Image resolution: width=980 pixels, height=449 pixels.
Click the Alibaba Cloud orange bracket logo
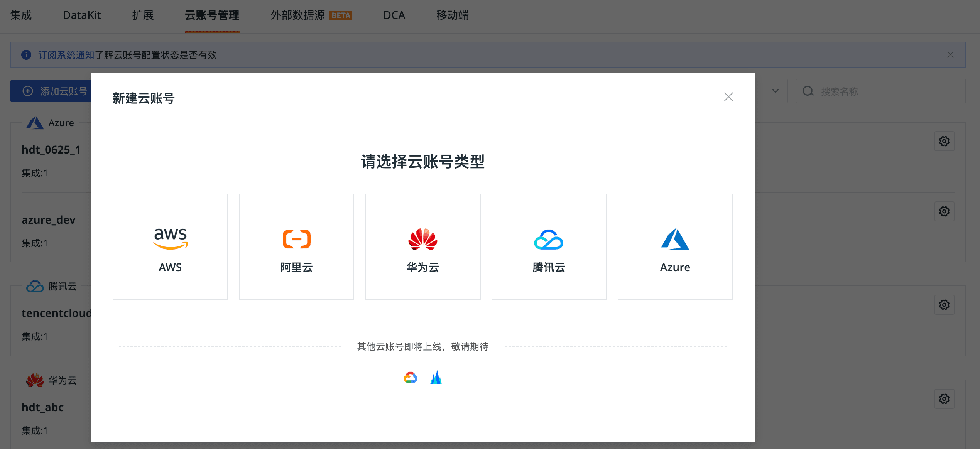296,239
